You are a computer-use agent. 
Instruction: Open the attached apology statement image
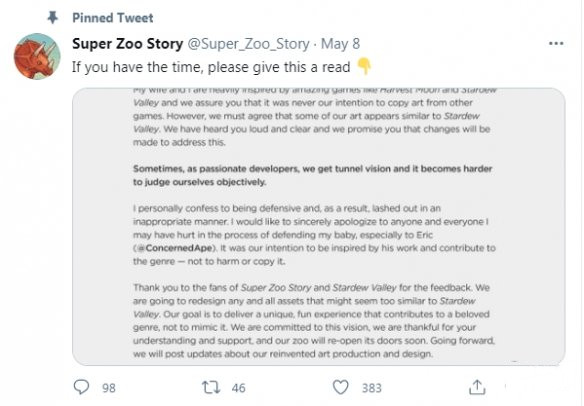pos(318,226)
